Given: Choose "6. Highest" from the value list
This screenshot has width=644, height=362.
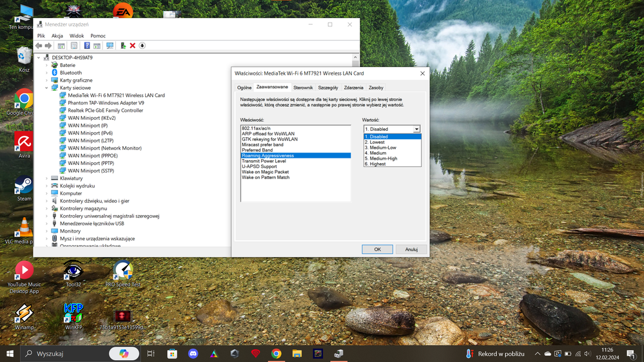Looking at the screenshot, I should click(x=378, y=164).
